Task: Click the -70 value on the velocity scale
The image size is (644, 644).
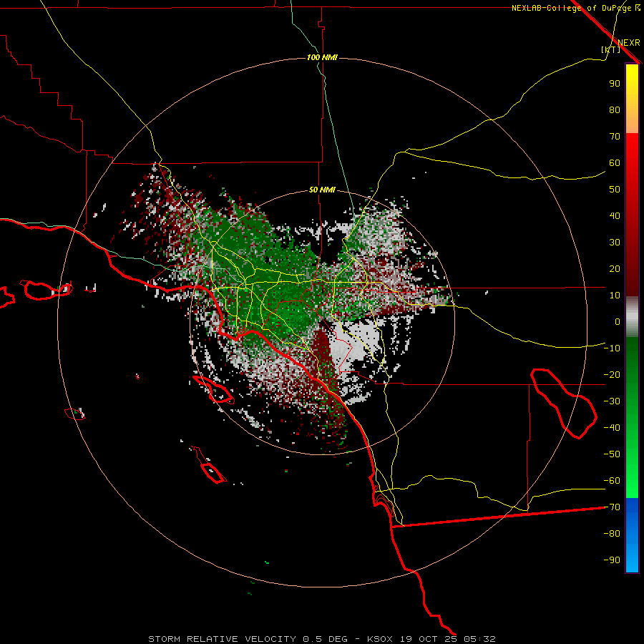Action: point(612,507)
